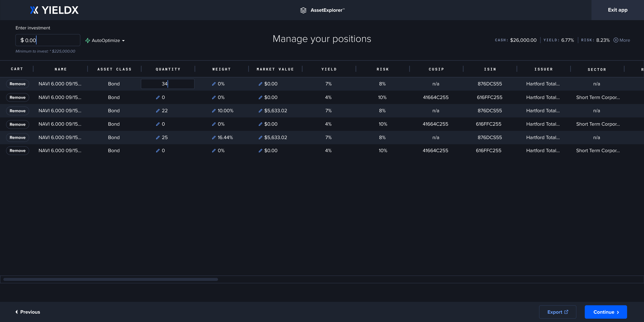Remove the first NAVI bond row
This screenshot has width=644, height=322.
pos(17,84)
